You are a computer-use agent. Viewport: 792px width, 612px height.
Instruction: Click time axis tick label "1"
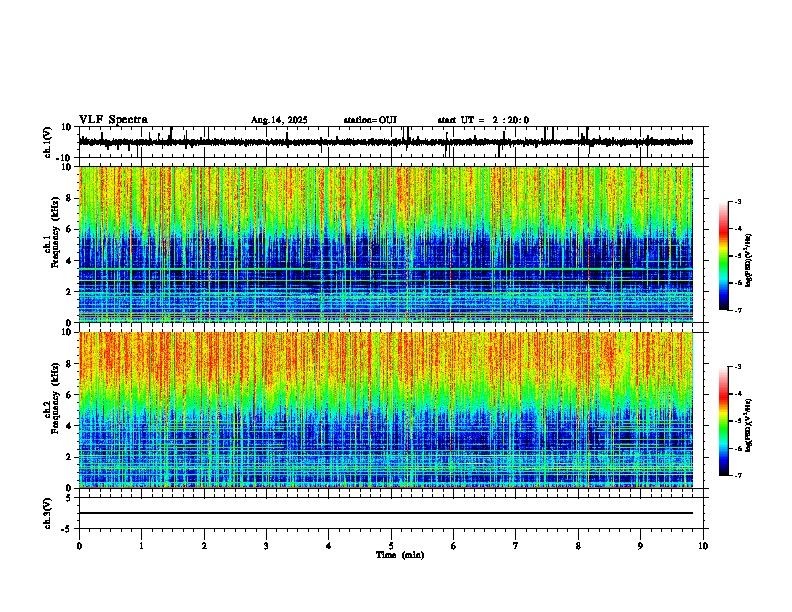141,546
